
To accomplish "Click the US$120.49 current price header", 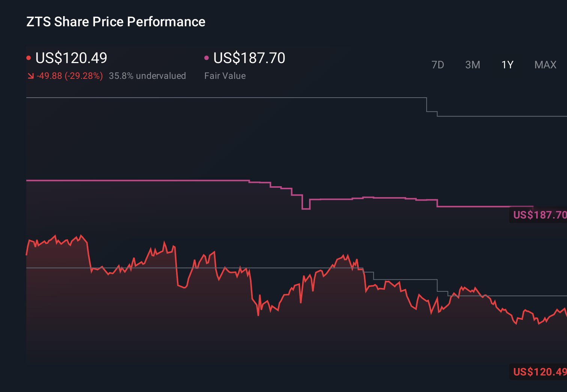I will click(71, 58).
